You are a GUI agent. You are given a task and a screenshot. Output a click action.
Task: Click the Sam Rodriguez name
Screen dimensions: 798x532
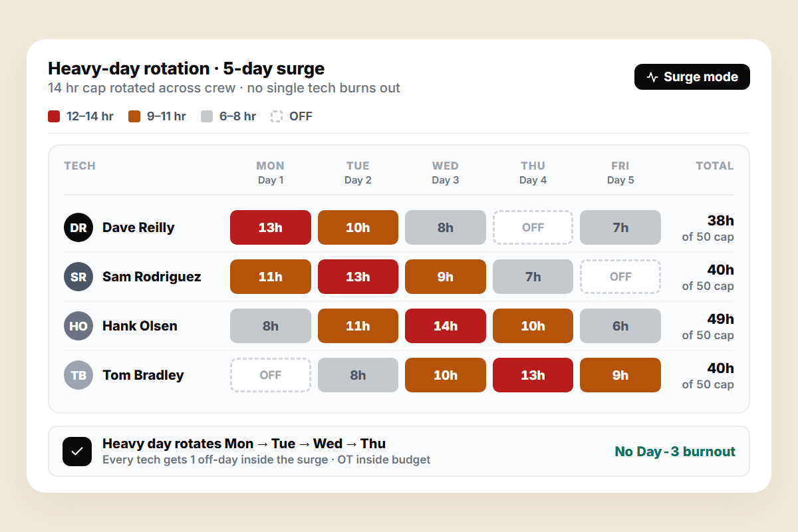point(152,277)
